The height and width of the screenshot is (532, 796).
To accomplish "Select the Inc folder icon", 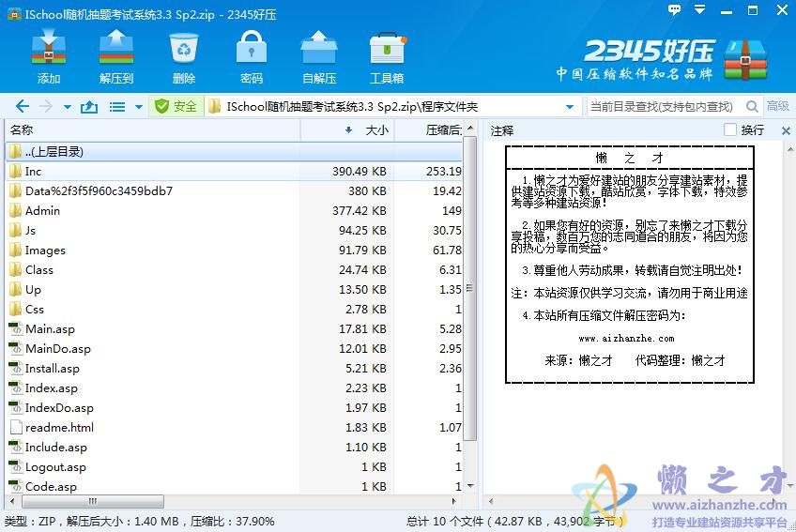I will (16, 171).
